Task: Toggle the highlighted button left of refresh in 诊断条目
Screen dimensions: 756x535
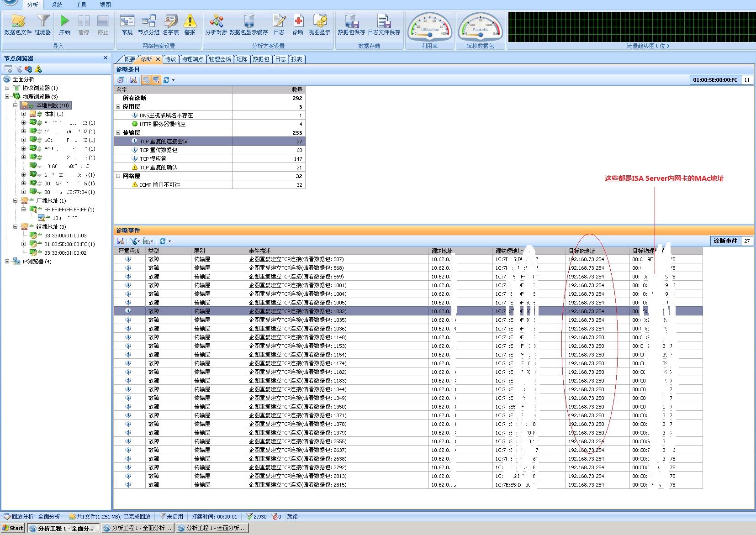Action: [x=156, y=80]
